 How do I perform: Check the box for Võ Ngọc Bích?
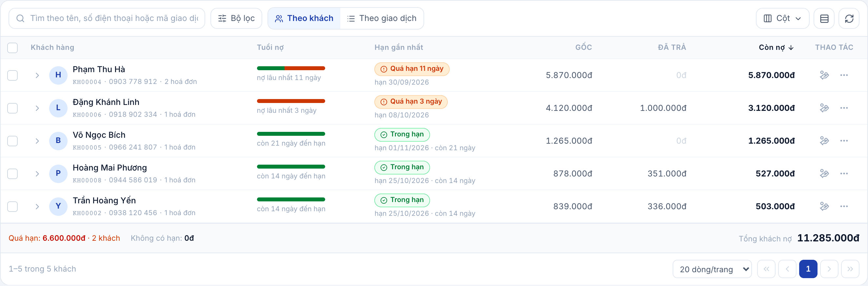(x=12, y=141)
